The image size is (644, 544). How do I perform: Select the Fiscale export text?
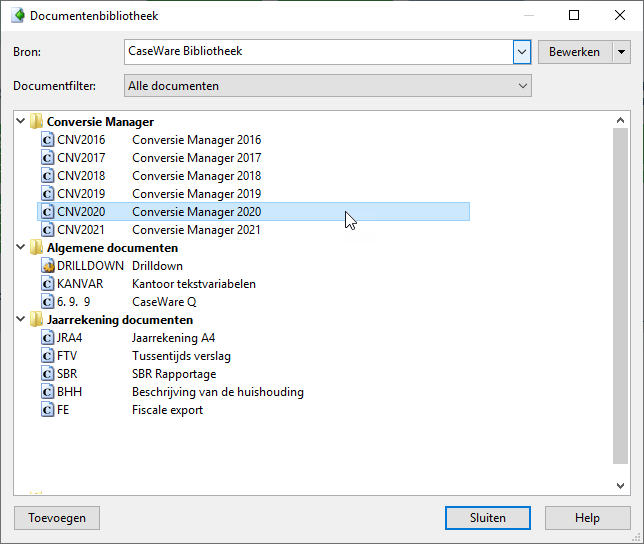(x=168, y=410)
